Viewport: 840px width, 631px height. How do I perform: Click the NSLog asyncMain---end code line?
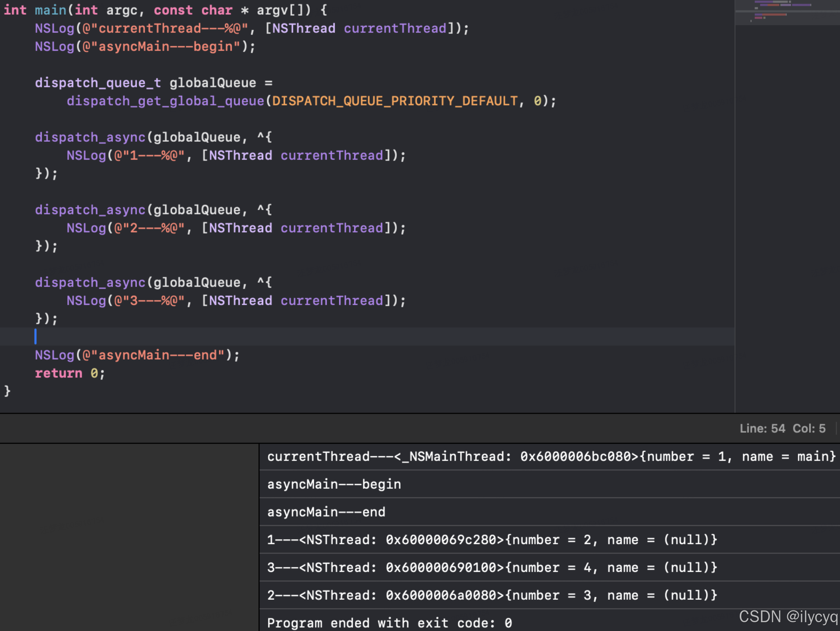click(137, 355)
